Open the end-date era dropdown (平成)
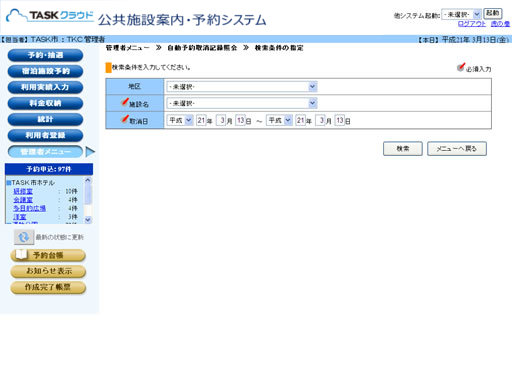This screenshot has height=384, width=512. 279,120
